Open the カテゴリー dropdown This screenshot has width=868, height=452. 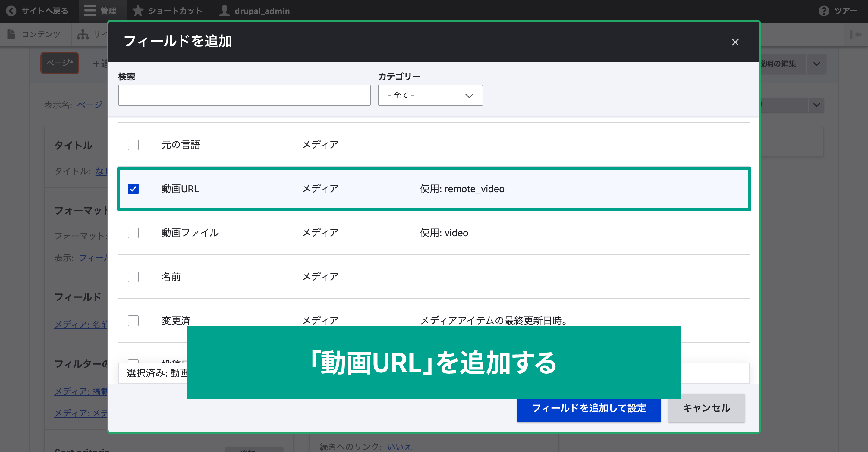(x=430, y=95)
